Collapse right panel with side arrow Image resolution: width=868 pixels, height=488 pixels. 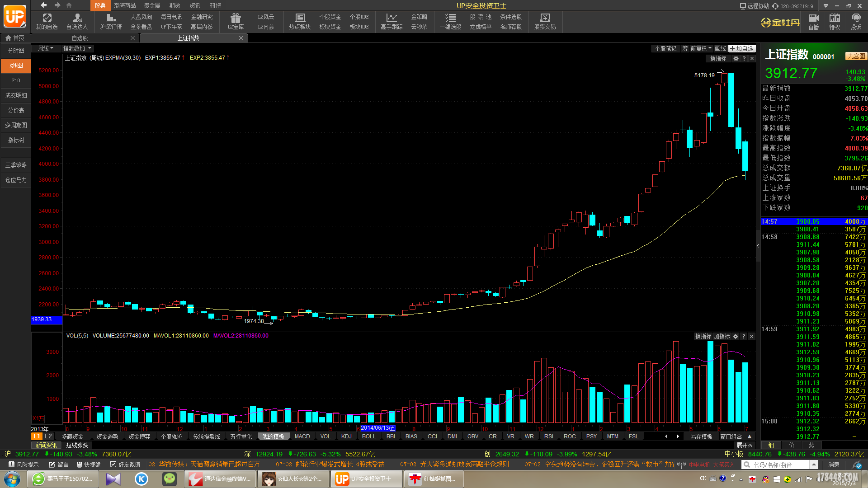[758, 246]
